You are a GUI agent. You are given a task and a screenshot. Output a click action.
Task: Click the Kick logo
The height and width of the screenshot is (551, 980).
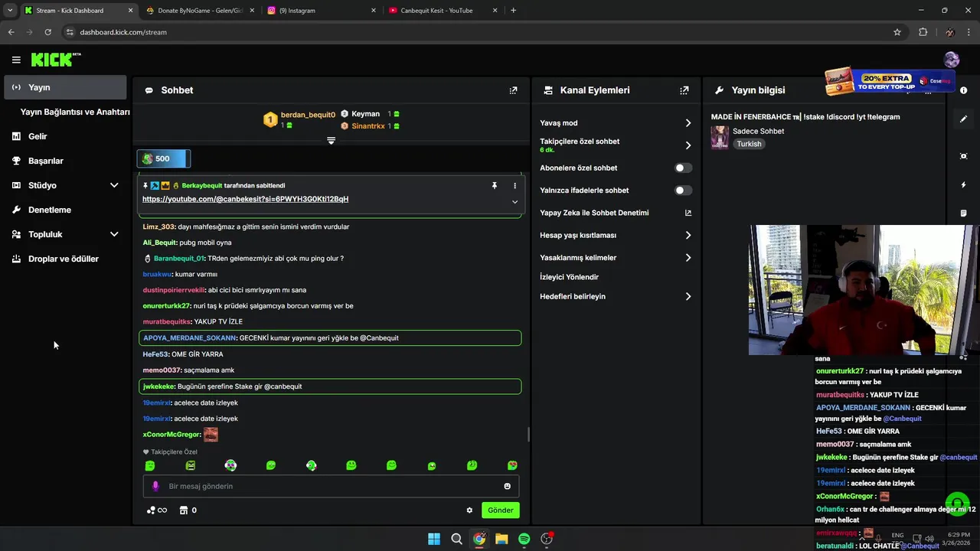(x=56, y=60)
